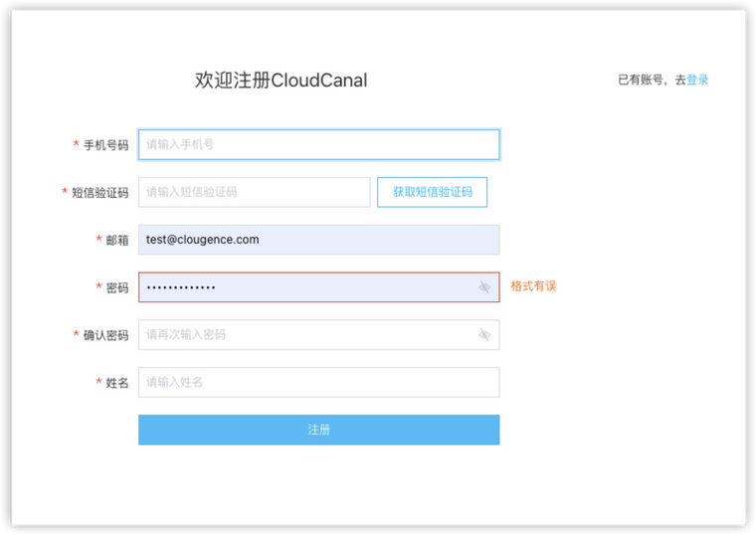Click the 姓名 name input field
This screenshot has height=535, width=756.
point(318,382)
